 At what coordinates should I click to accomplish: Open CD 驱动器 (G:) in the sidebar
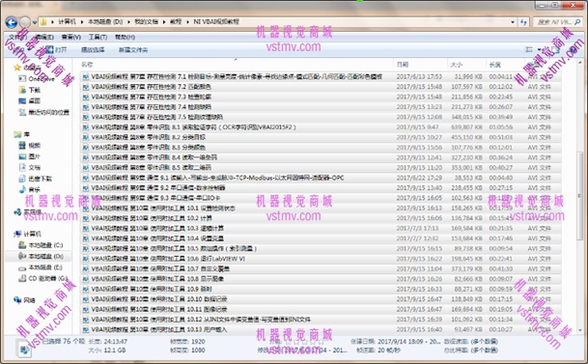[43, 278]
